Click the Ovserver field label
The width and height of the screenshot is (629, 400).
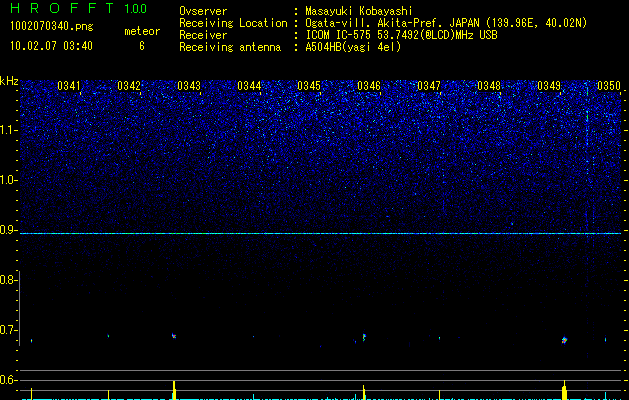pos(203,11)
